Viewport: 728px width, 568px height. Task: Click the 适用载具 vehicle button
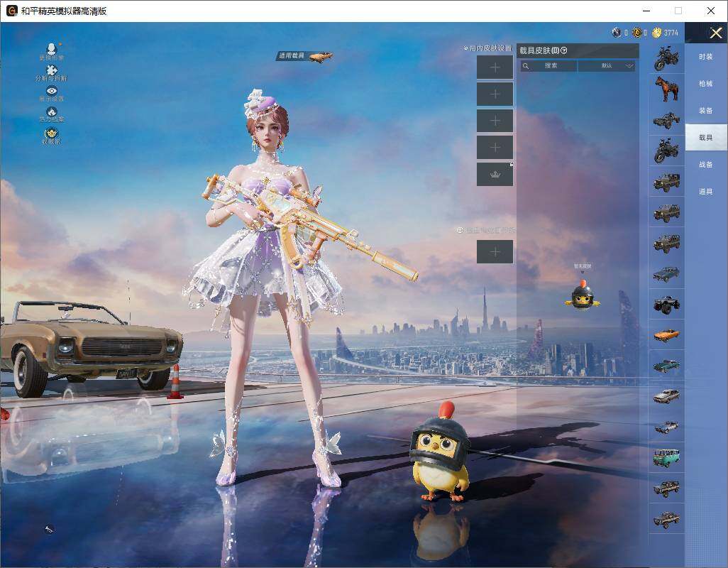point(305,56)
